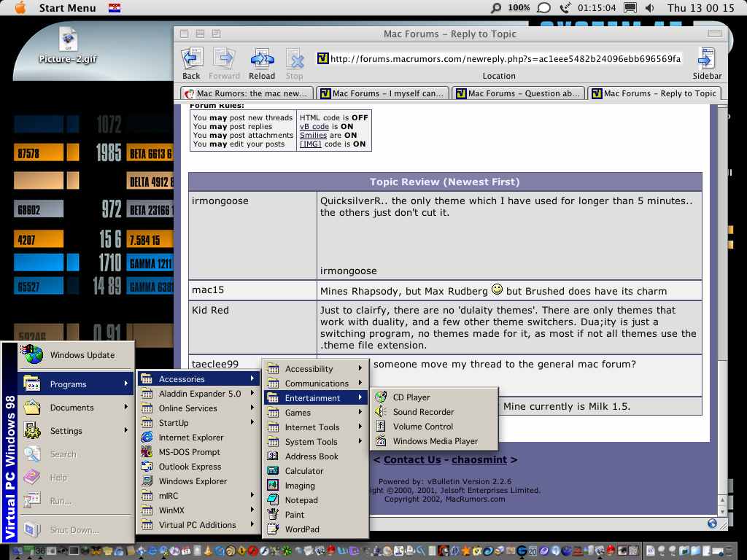Click the Forward toolbar icon

click(224, 63)
